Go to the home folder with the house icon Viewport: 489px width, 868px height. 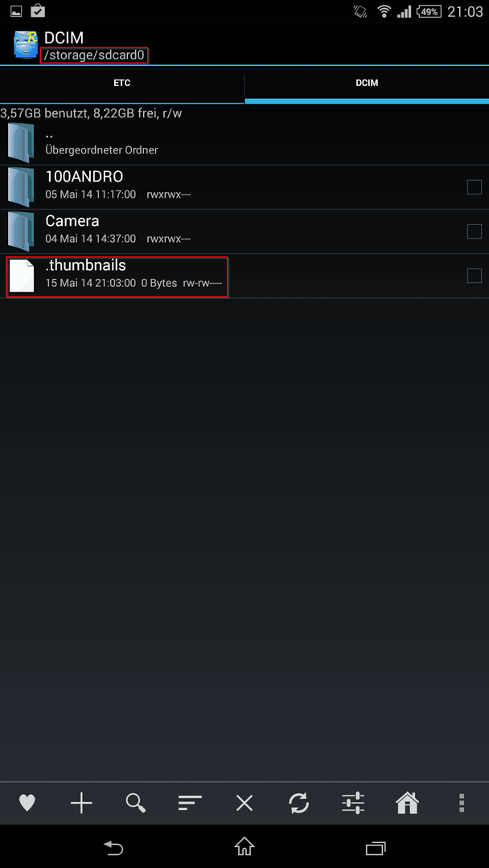pyautogui.click(x=407, y=803)
